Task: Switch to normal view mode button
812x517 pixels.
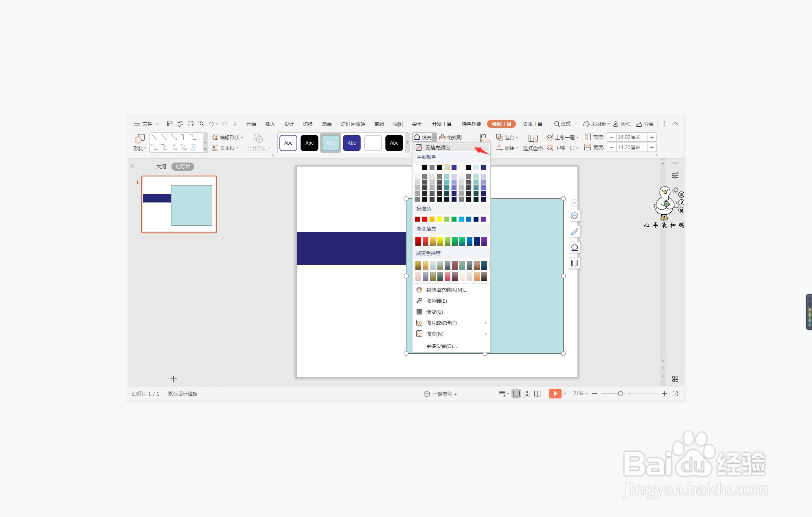Action: click(x=516, y=394)
